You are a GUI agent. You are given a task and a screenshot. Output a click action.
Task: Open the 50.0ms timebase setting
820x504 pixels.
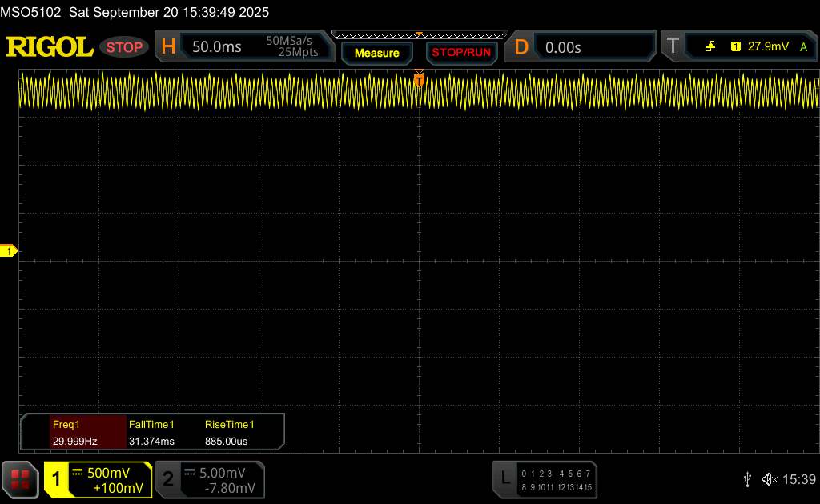coord(217,47)
